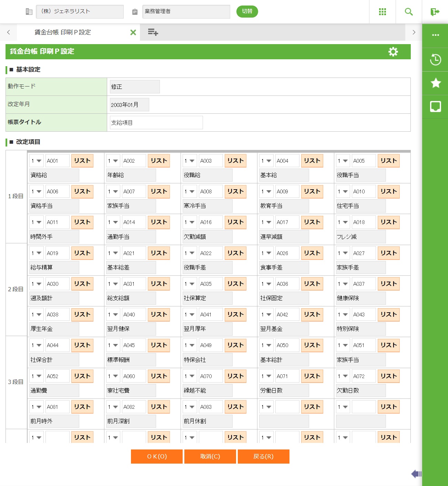Click the add tab list icon
This screenshot has height=486, width=448.
pos(153,32)
